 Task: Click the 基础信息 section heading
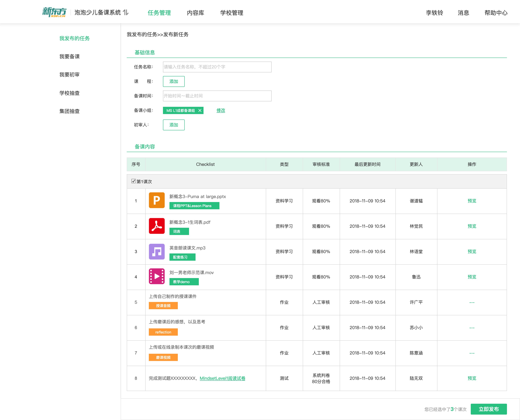145,52
